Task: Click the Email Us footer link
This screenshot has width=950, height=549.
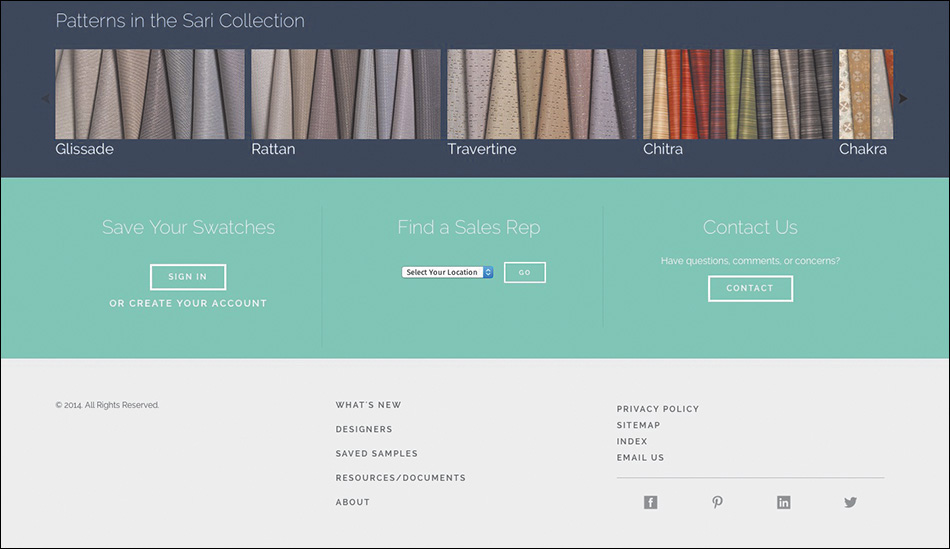Action: point(640,458)
